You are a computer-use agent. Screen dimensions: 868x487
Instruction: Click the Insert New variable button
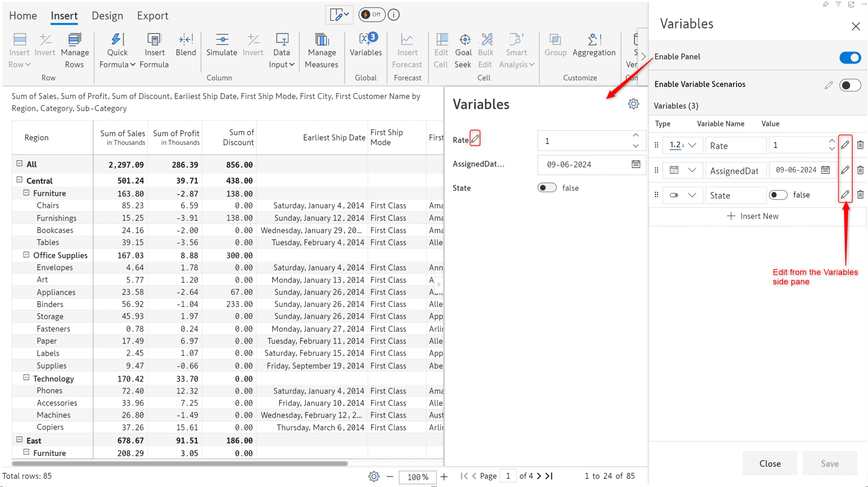tap(753, 215)
